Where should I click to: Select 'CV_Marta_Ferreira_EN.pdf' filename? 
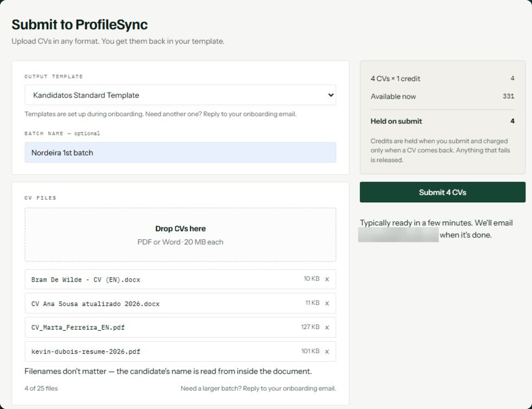(x=78, y=328)
